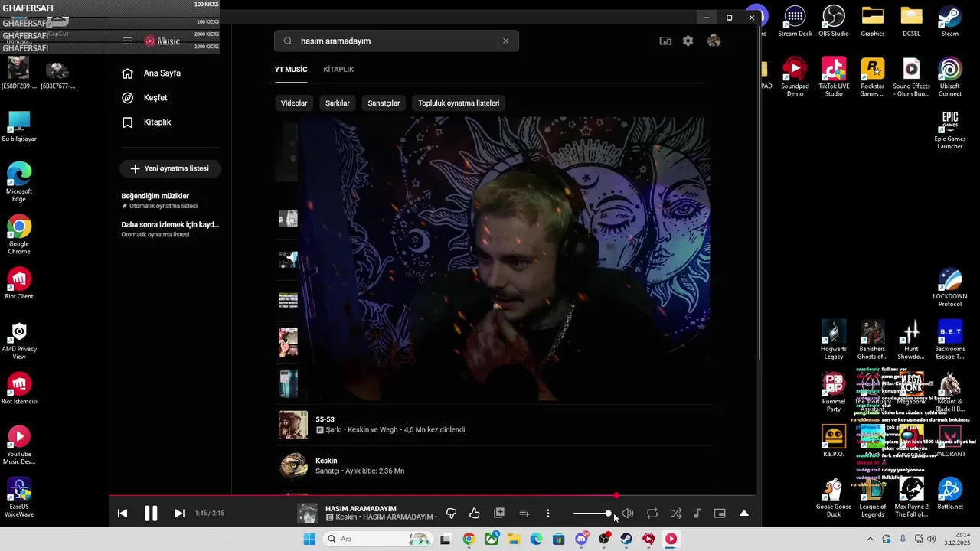
Task: Create a new playlist with Yeni oynatma listesi
Action: 170,168
